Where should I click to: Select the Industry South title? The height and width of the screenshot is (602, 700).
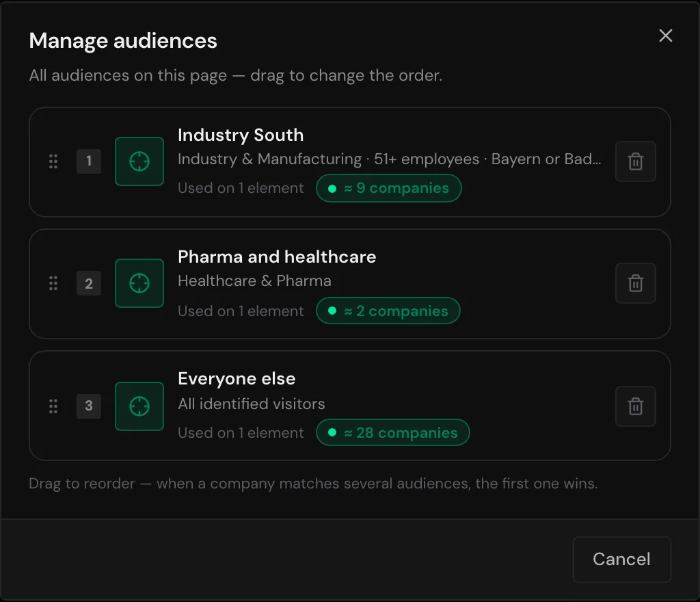click(x=241, y=135)
